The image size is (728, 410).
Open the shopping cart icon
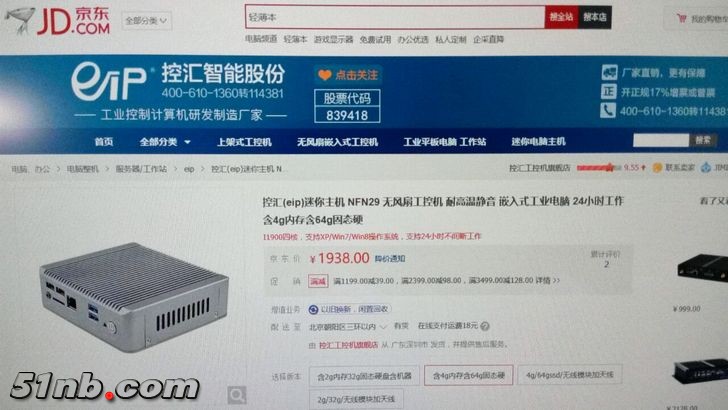682,19
